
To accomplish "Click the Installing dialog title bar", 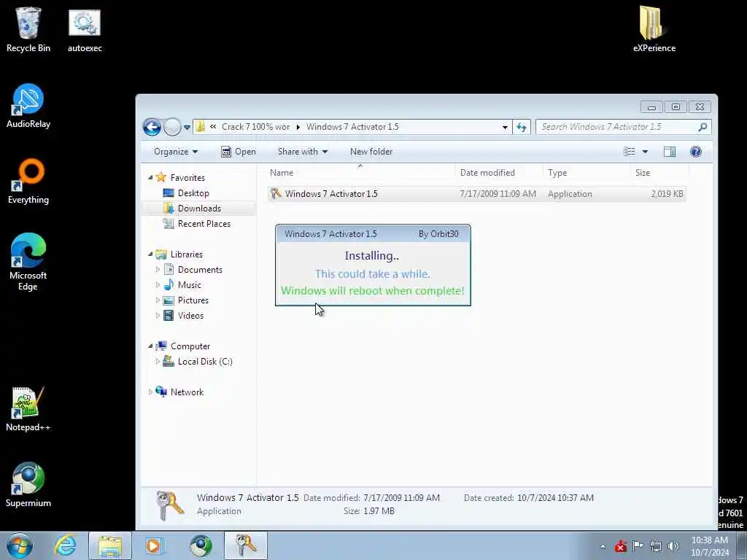I will pyautogui.click(x=373, y=234).
